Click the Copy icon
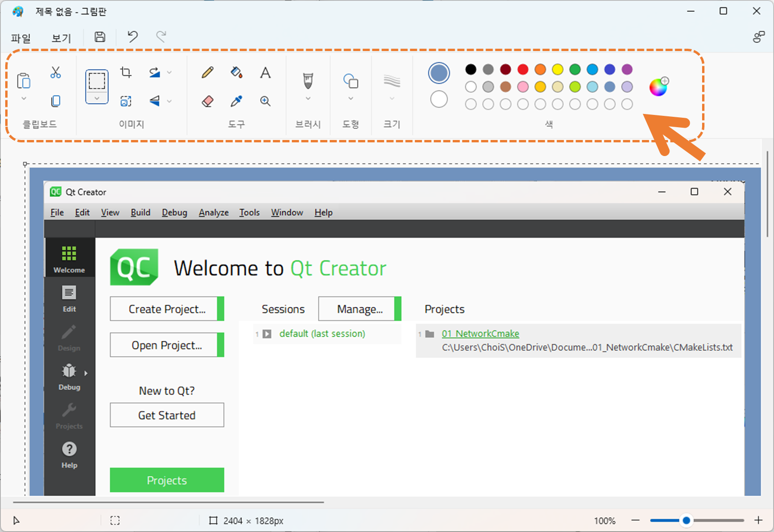This screenshot has width=774, height=532. tap(55, 101)
